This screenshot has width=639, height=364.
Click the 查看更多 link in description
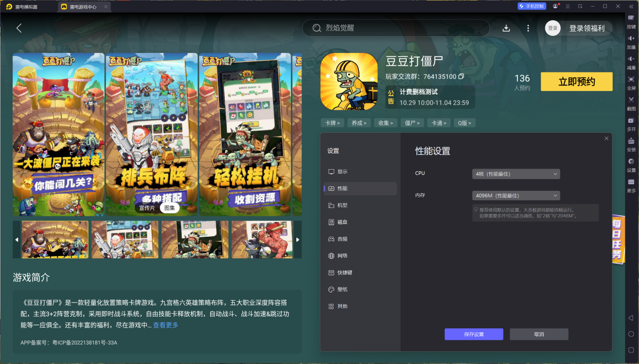(x=166, y=325)
